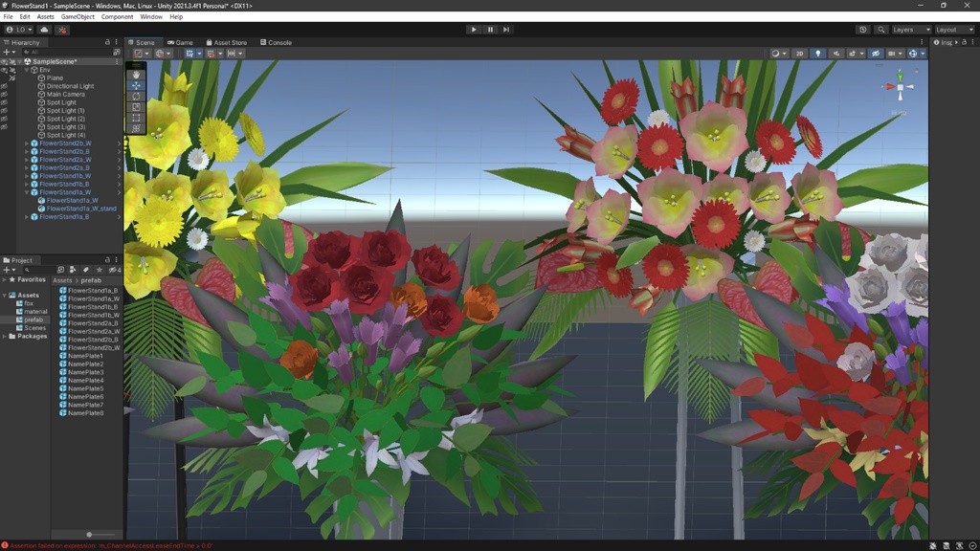Expand the Packages folder in Project
980x551 pixels.
[5, 336]
